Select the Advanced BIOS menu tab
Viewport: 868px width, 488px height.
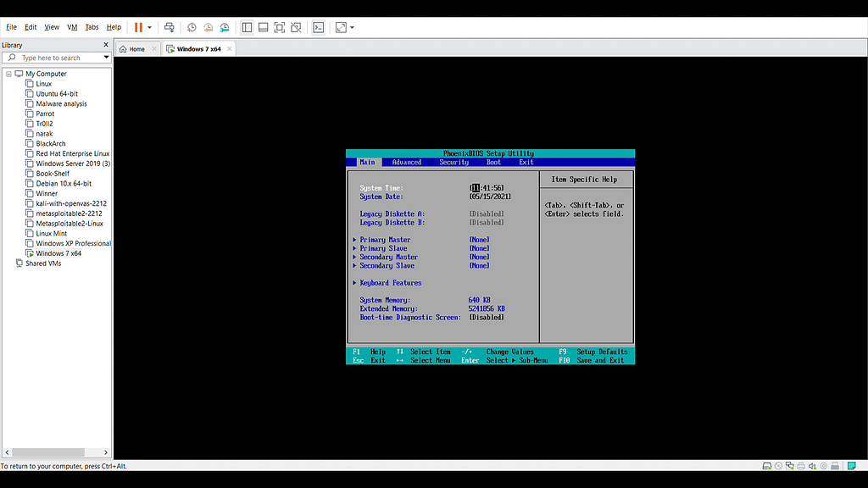coord(407,162)
